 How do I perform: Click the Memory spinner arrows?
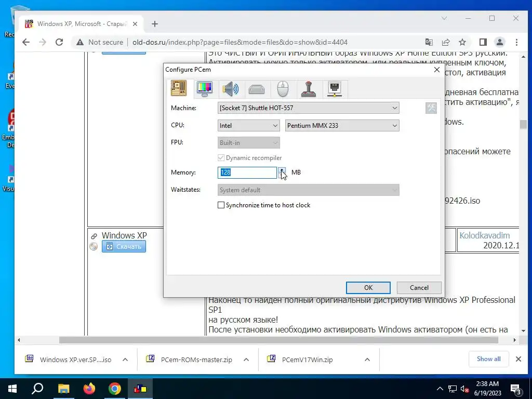pyautogui.click(x=282, y=172)
